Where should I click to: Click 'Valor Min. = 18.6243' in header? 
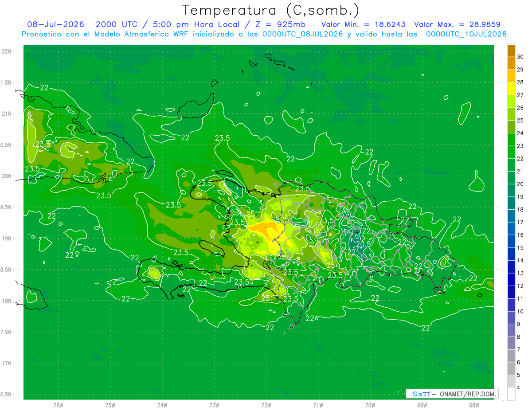pyautogui.click(x=363, y=24)
